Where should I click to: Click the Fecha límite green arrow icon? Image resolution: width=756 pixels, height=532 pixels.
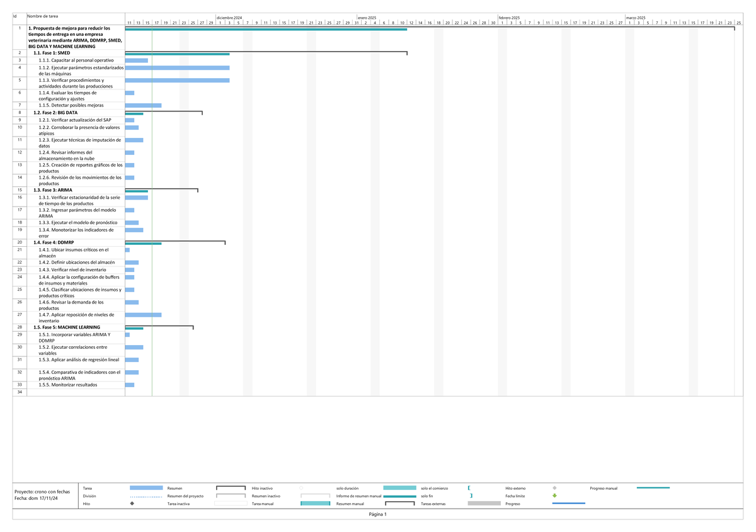[554, 495]
